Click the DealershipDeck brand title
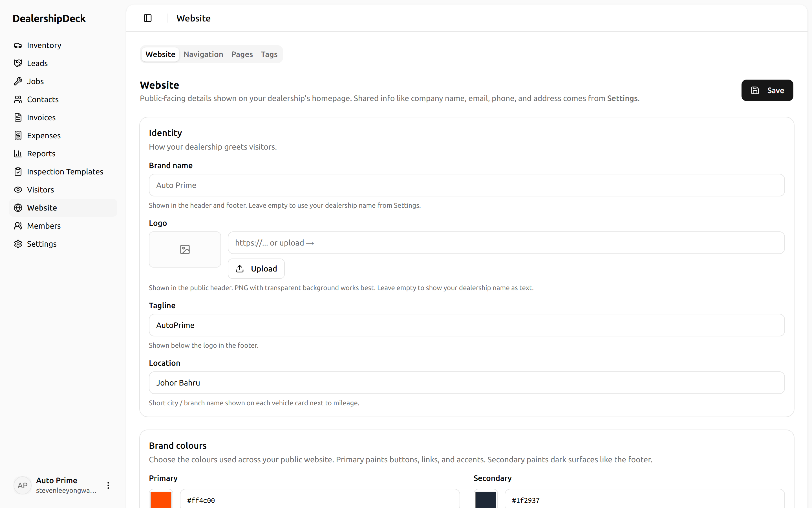 pos(49,18)
